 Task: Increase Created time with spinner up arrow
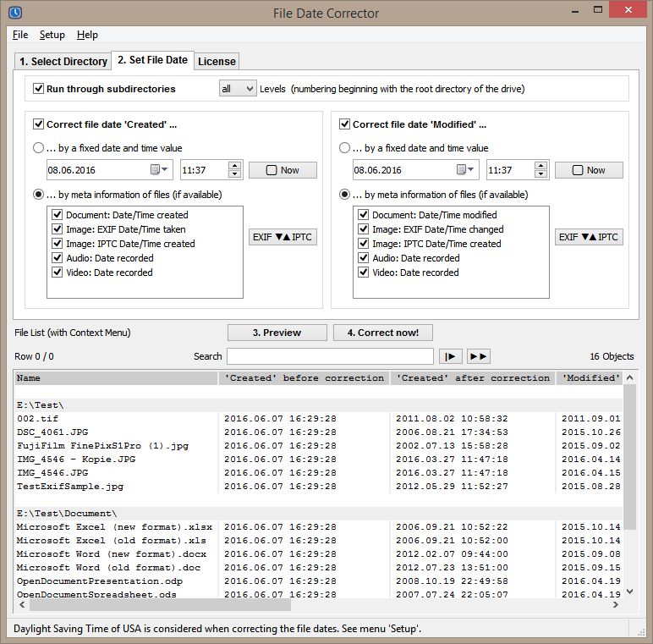[234, 166]
